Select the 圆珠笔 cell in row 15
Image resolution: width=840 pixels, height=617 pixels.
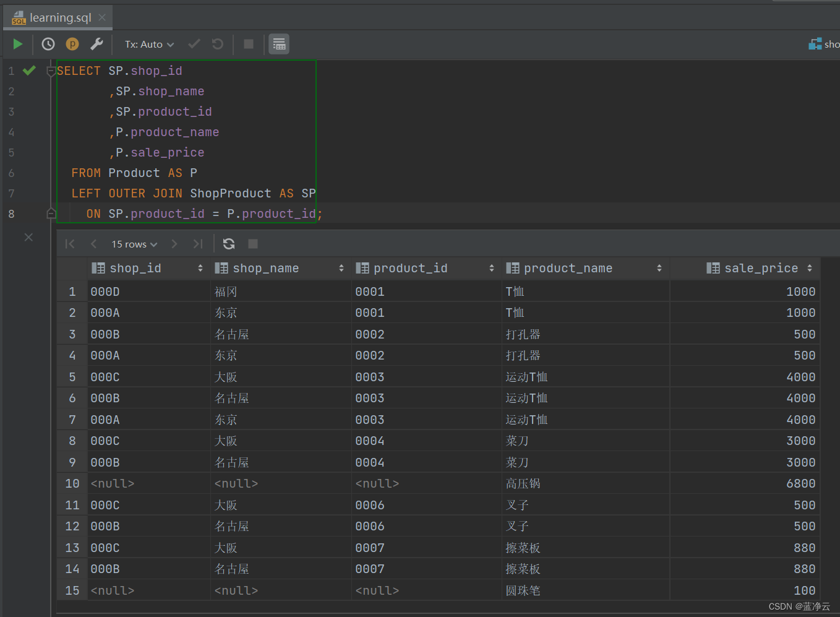pyautogui.click(x=586, y=590)
